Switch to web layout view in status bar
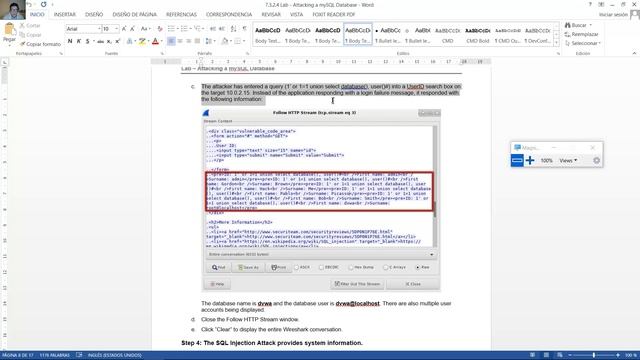The width and height of the screenshot is (640, 360). pyautogui.click(x=560, y=355)
